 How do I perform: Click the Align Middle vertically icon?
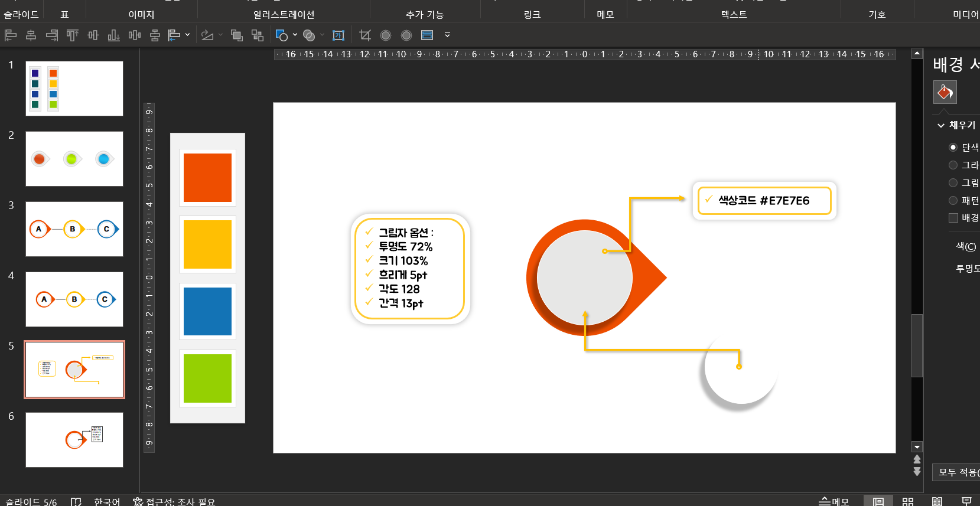(93, 35)
